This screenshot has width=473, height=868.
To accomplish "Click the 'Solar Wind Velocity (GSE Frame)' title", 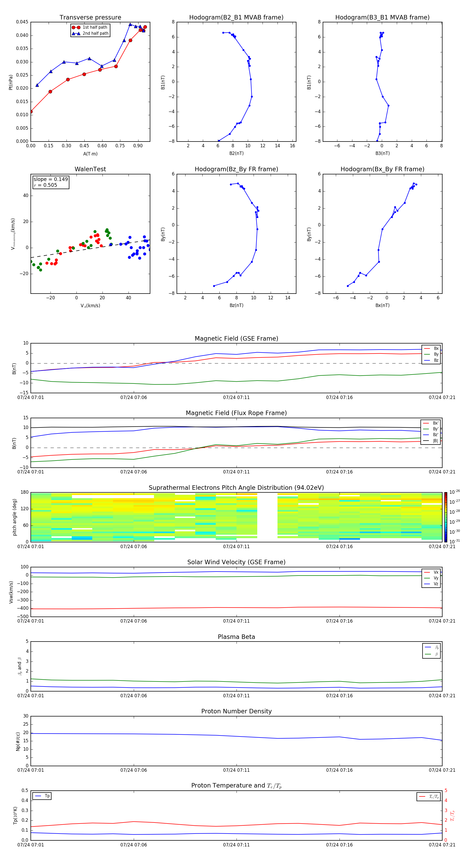I will (236, 562).
